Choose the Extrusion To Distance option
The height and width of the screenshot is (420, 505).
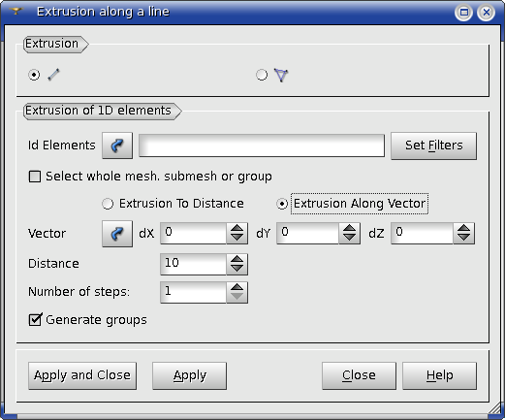click(x=108, y=204)
